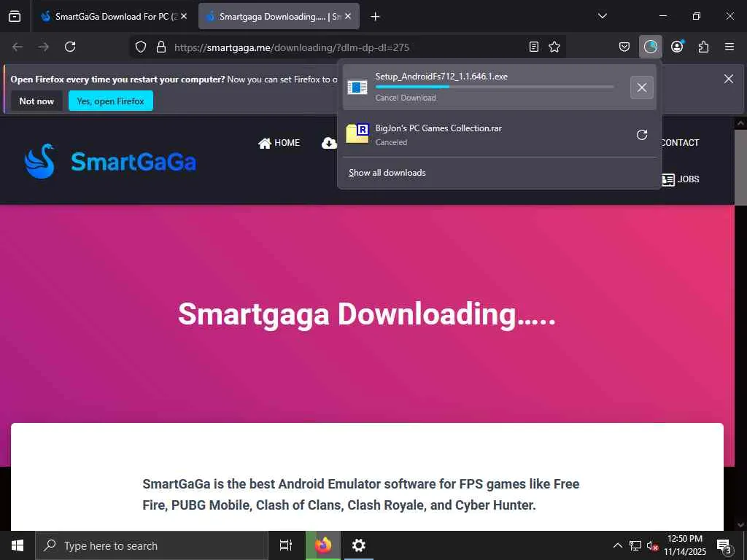This screenshot has height=560, width=747.
Task: Open the Firefox hamburger application menu
Action: (729, 47)
